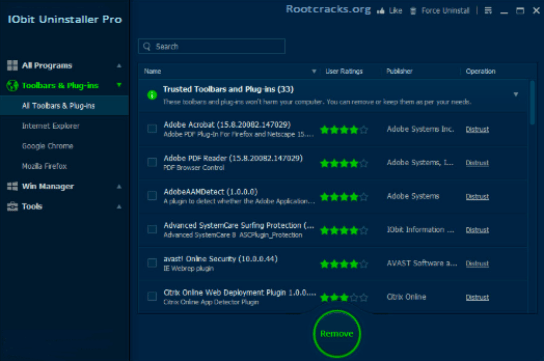This screenshot has height=361, width=544.
Task: Open the menu options icon in title bar
Action: pos(488,11)
